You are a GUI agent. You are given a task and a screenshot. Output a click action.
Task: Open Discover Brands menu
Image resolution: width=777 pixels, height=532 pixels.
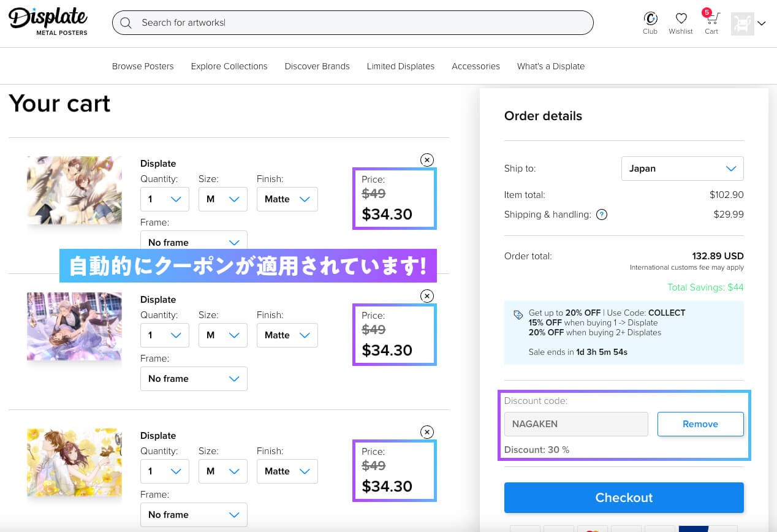(x=317, y=66)
